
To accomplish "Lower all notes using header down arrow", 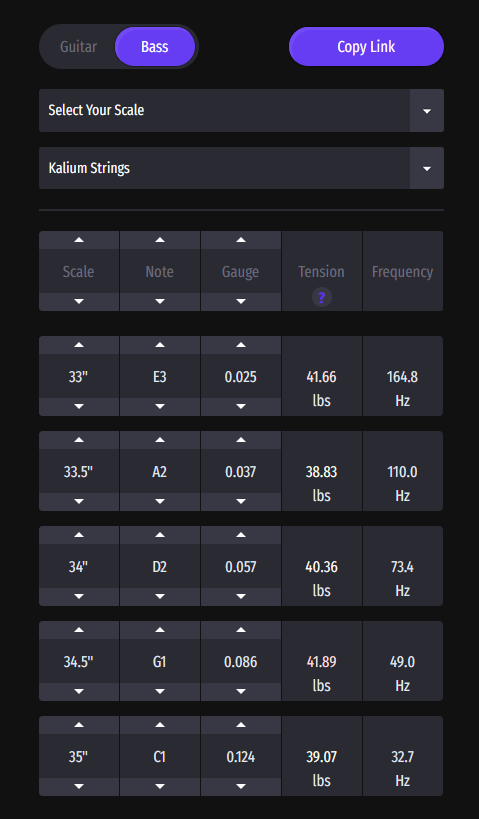I will click(160, 301).
